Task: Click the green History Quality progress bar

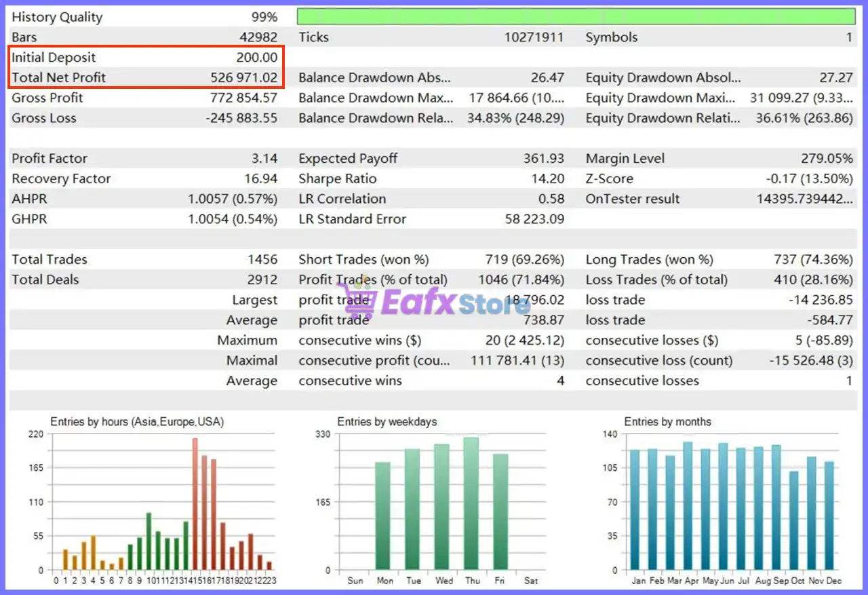Action: [576, 17]
